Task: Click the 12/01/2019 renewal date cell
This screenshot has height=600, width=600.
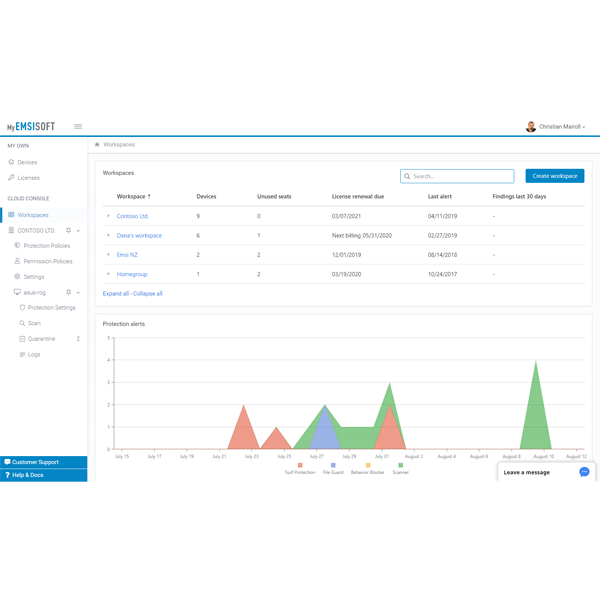Action: (x=346, y=255)
